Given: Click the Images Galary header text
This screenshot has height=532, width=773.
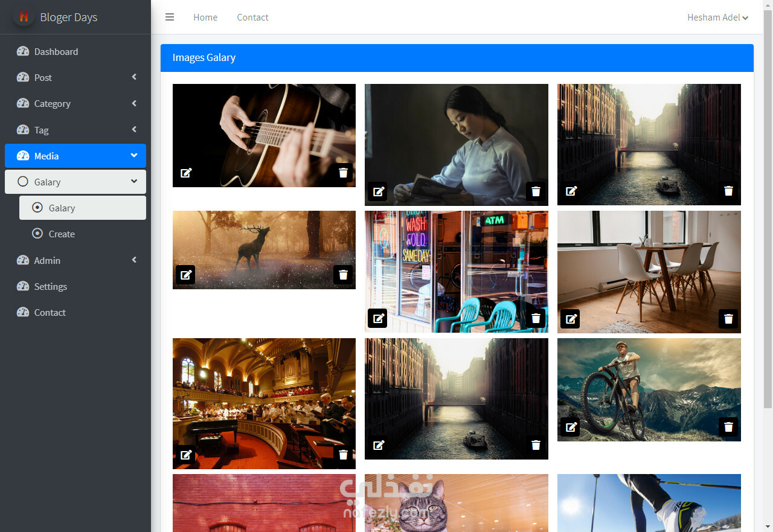Looking at the screenshot, I should click(204, 57).
